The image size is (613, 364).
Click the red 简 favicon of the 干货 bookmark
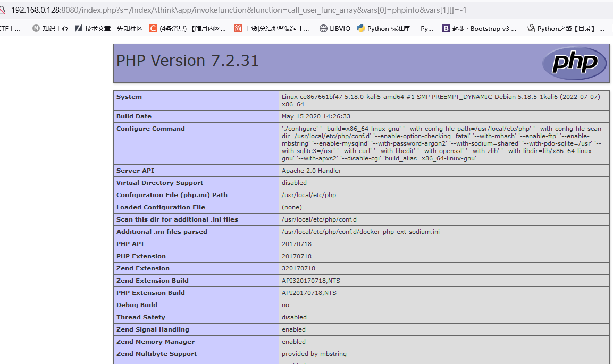238,28
